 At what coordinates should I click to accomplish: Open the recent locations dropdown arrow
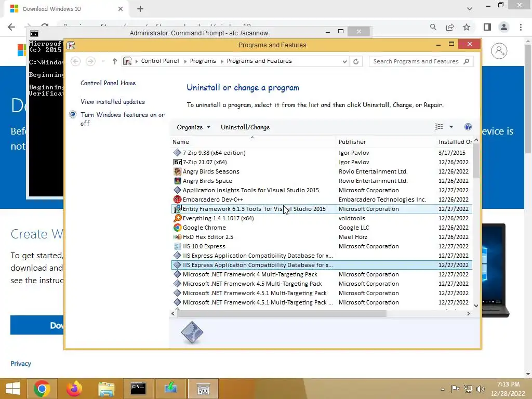point(103,62)
